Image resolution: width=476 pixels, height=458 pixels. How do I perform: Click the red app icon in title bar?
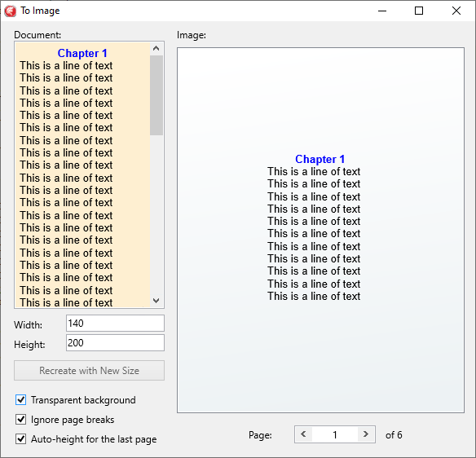[x=11, y=11]
